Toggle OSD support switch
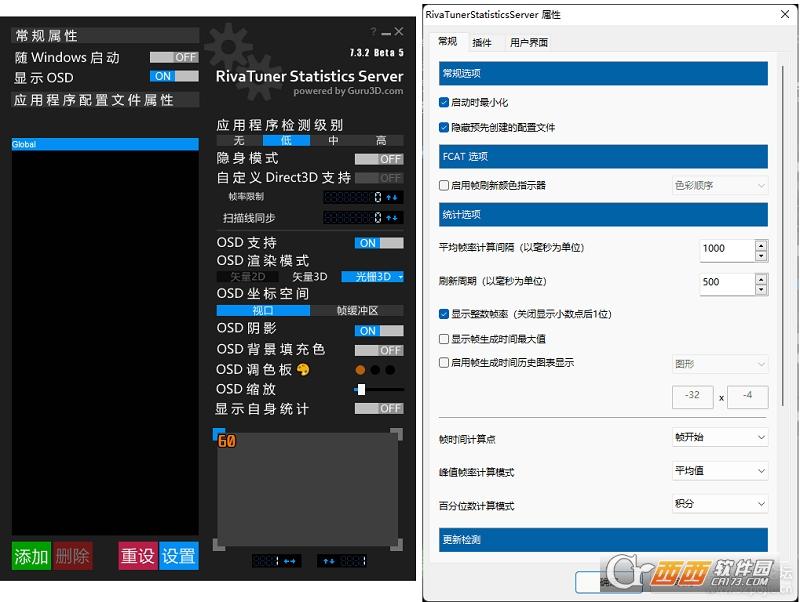This screenshot has height=602, width=800. [x=379, y=243]
